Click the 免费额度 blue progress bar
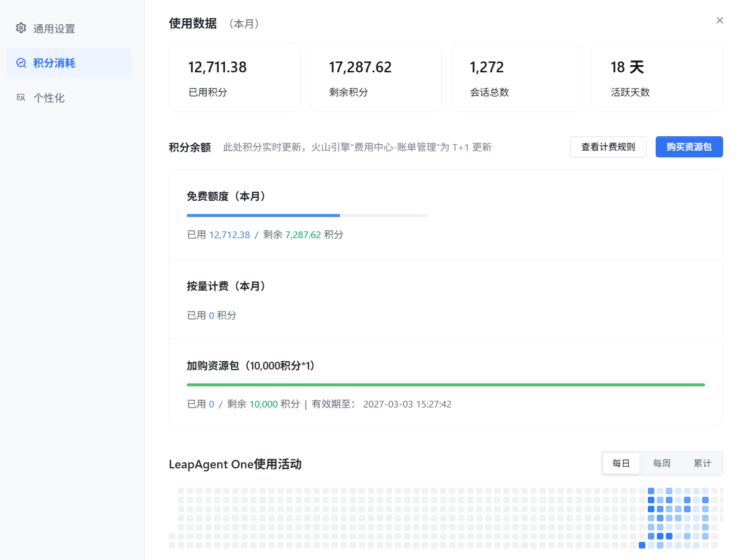This screenshot has height=560, width=743. tap(307, 215)
